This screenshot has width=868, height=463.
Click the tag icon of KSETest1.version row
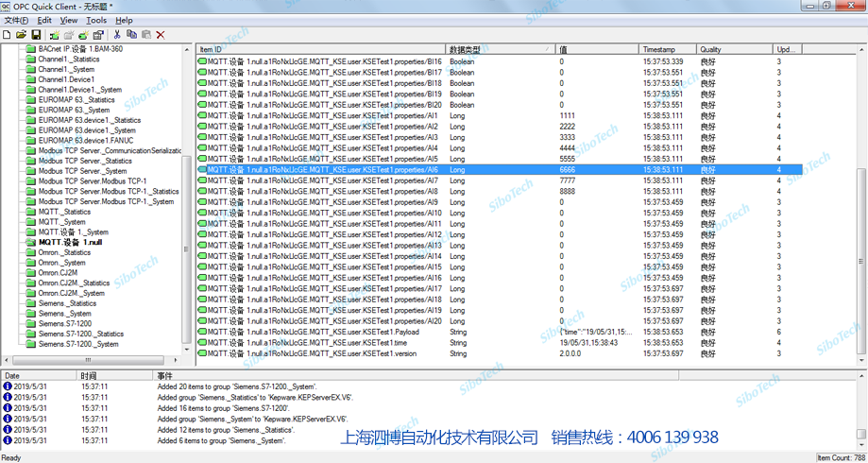202,353
